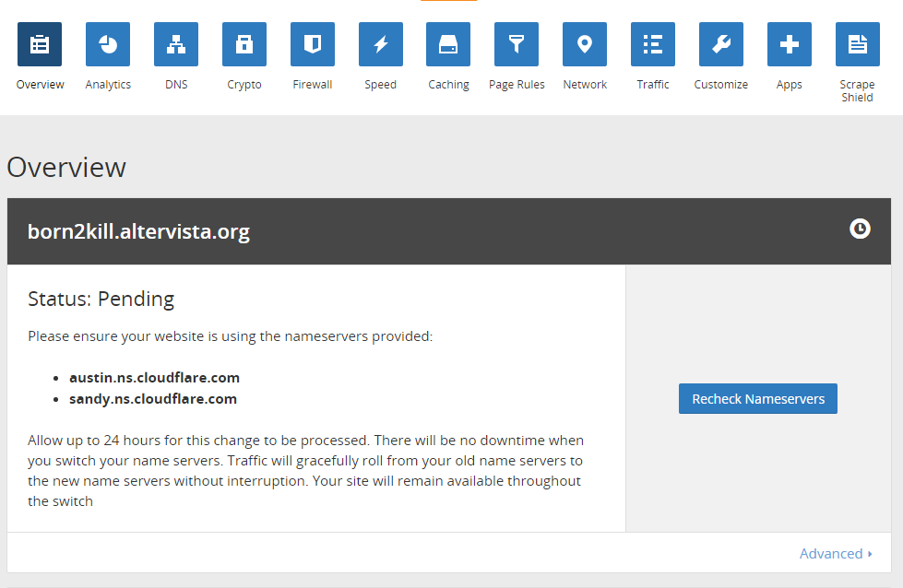
Task: Click the Caching label in navigation
Action: [x=448, y=85]
